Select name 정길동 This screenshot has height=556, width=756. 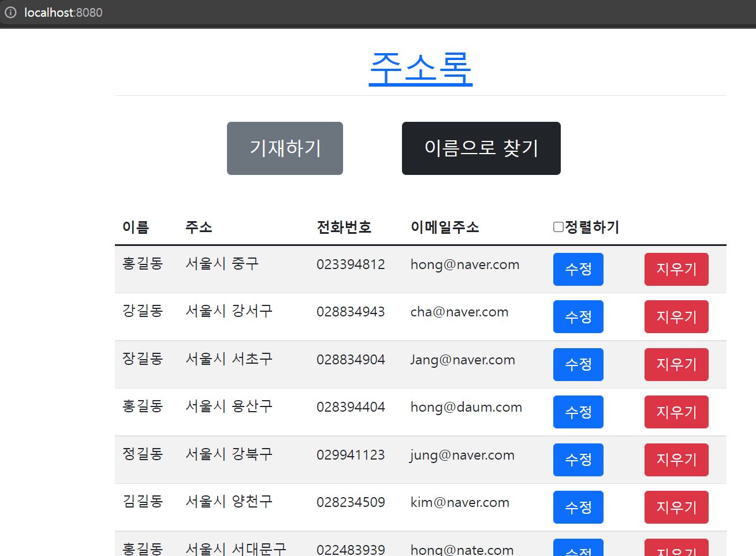click(143, 454)
